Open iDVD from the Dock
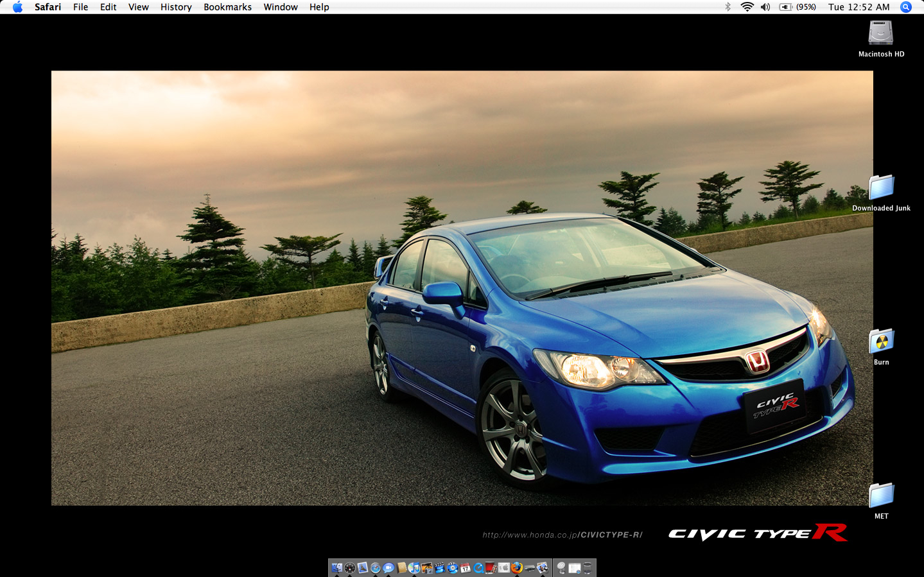924x577 pixels. pos(453,567)
